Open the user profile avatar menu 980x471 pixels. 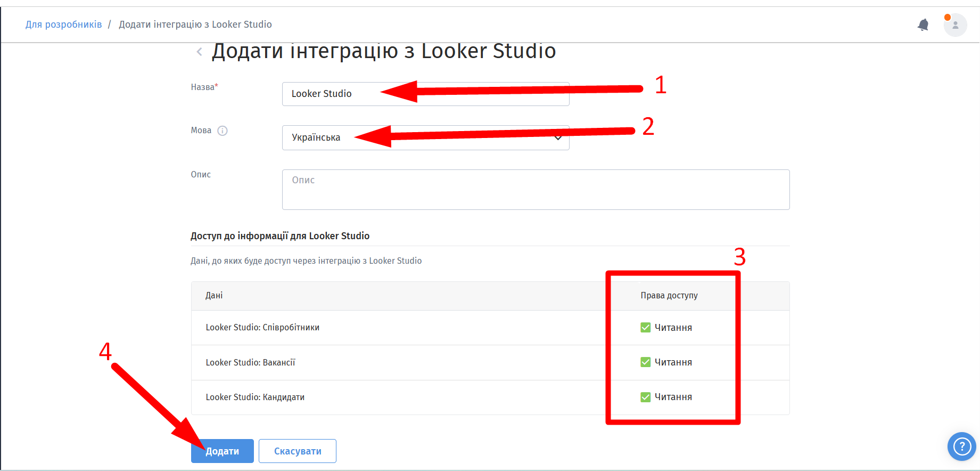pyautogui.click(x=955, y=25)
